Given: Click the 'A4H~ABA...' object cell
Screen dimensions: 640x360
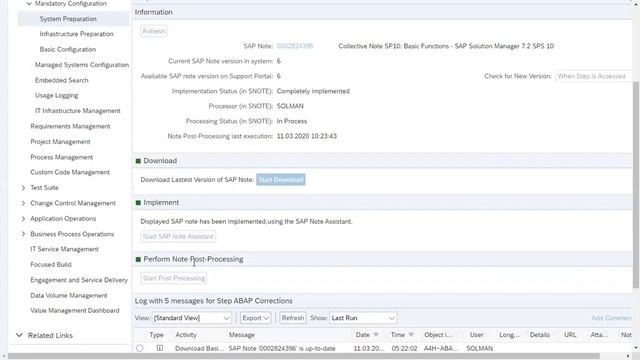Looking at the screenshot, I should pos(441,349).
